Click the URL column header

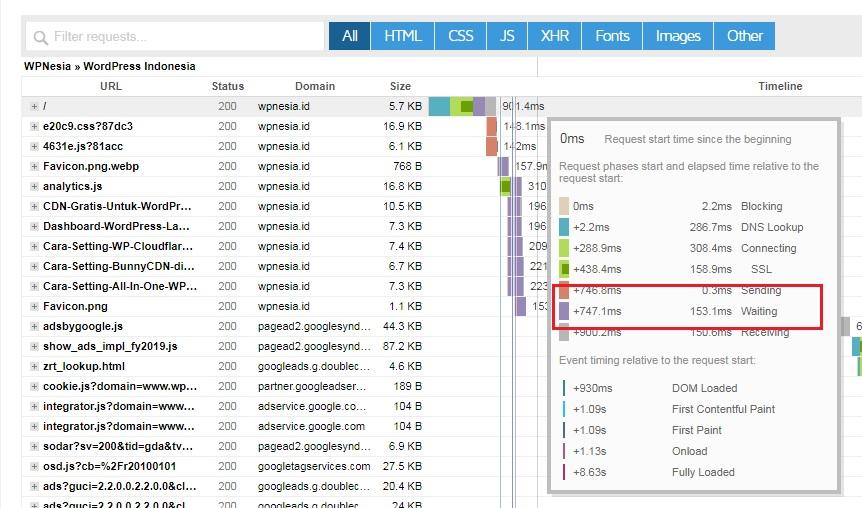pos(111,86)
